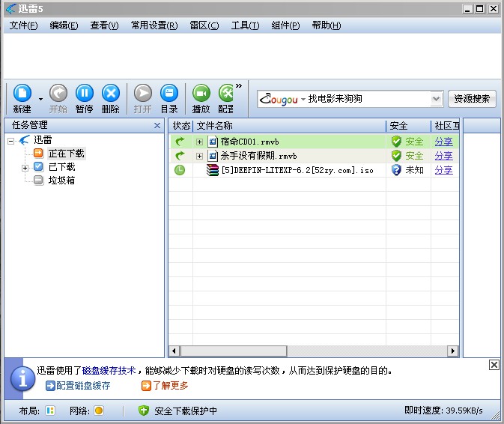Click the downloading status arrow for 杀手没有假期.rmvb
This screenshot has width=504, height=424.
click(x=180, y=156)
